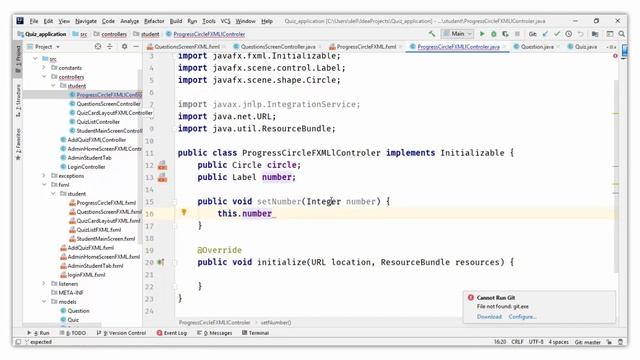This screenshot has height=360, width=640.
Task: Open the Run tool window button
Action: point(38,333)
